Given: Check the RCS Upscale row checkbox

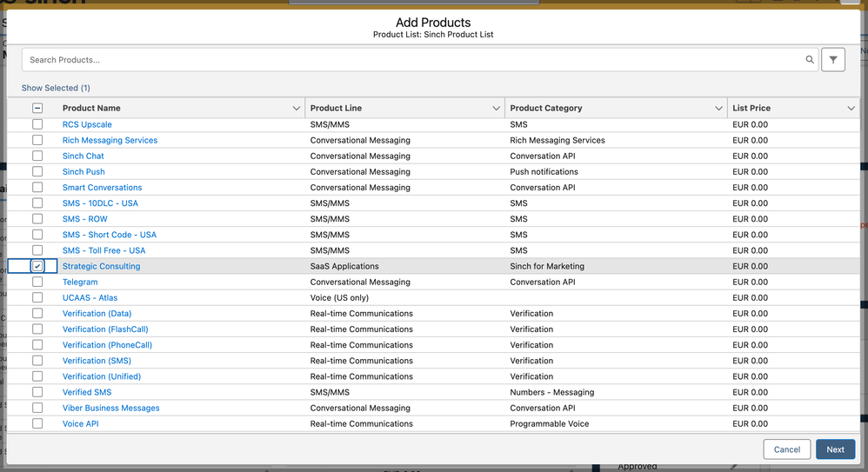Looking at the screenshot, I should (x=37, y=124).
